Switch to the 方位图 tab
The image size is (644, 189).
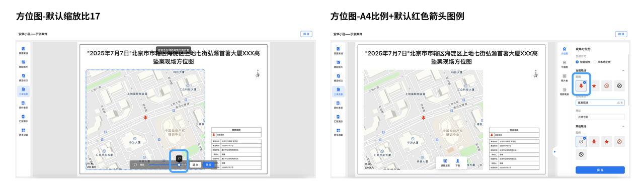coord(564,50)
